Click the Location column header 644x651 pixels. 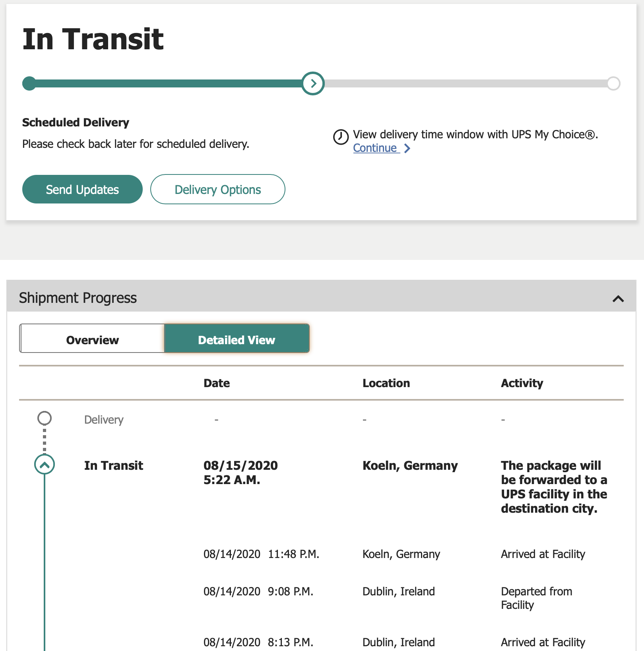pyautogui.click(x=386, y=383)
